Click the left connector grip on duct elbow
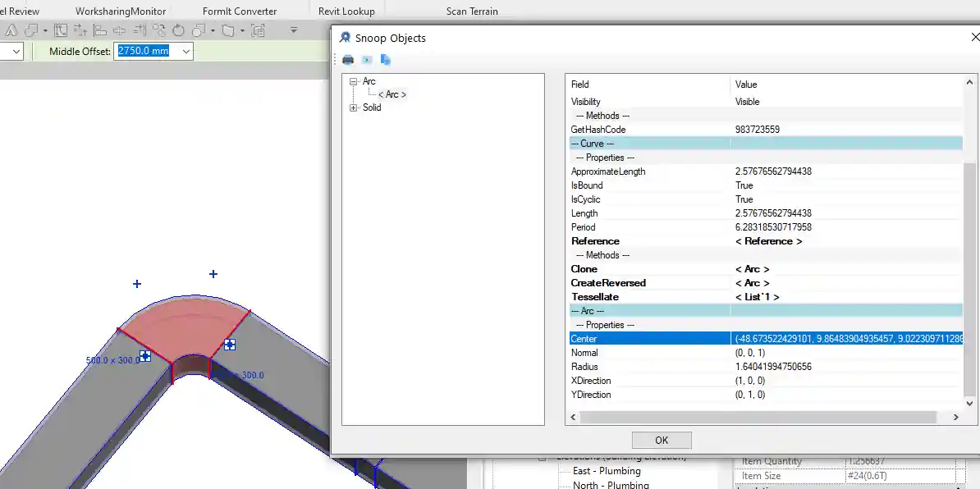 [x=144, y=355]
